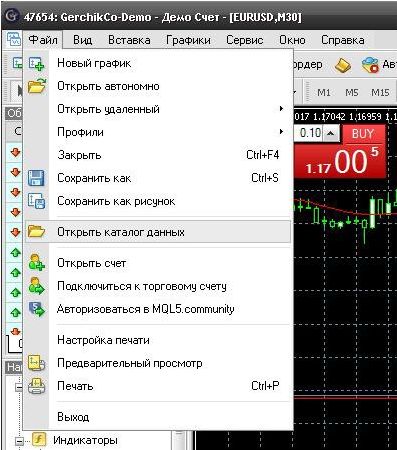The width and height of the screenshot is (397, 450).
Task: Select the M5 timeframe button
Action: click(x=352, y=92)
